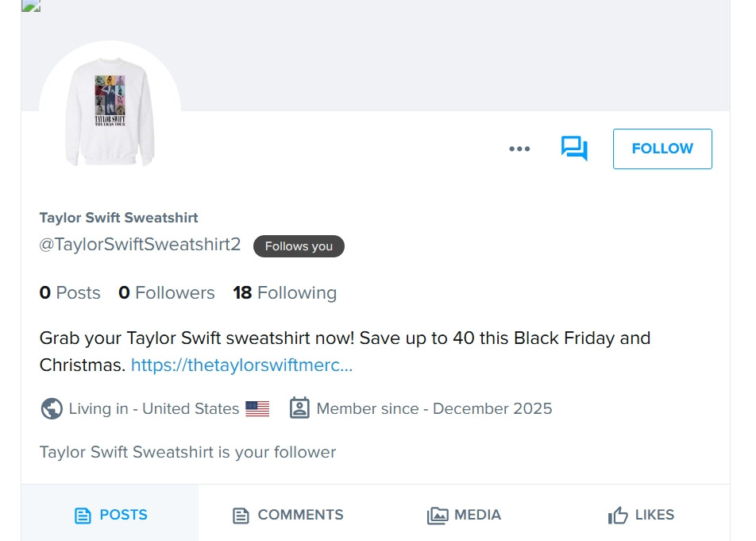Image resolution: width=756 pixels, height=541 pixels.
Task: Click the United States flag icon
Action: click(x=257, y=409)
